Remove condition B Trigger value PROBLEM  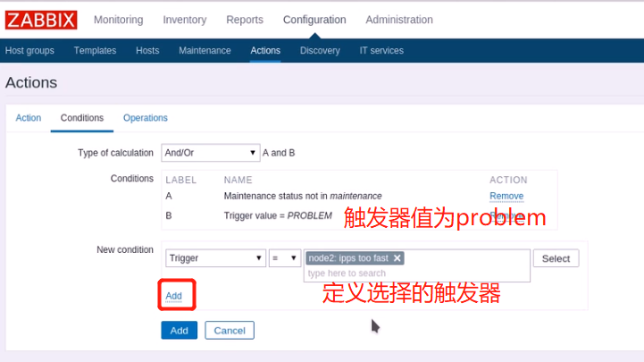click(x=506, y=215)
